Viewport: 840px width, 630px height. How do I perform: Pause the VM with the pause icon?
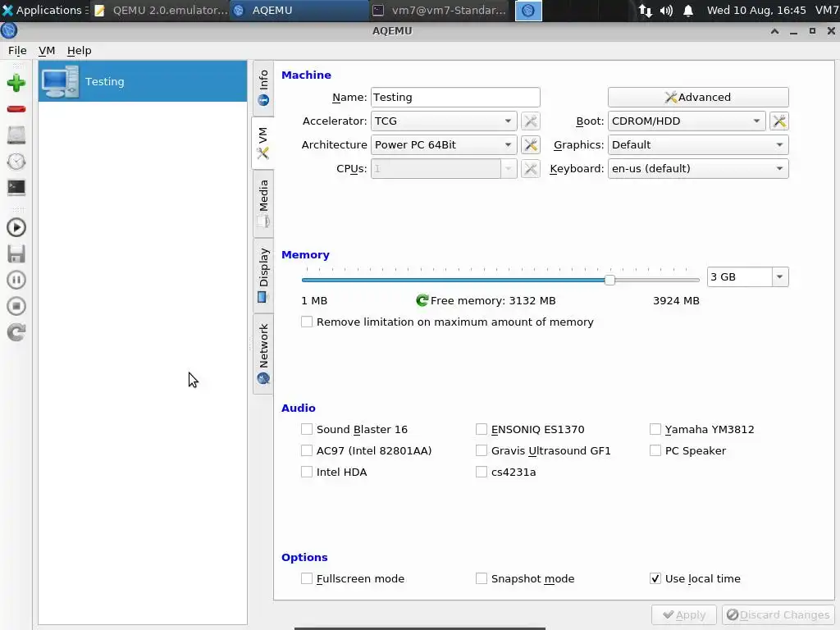(16, 280)
